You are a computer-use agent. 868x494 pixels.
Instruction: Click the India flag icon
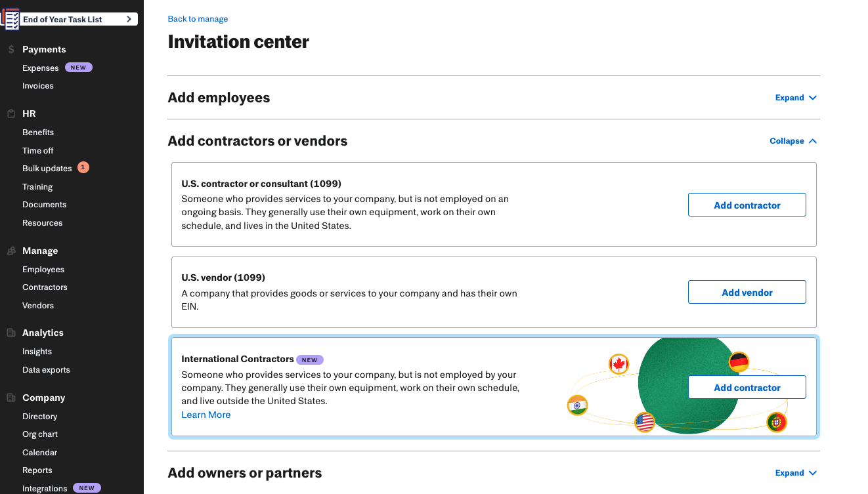[577, 405]
